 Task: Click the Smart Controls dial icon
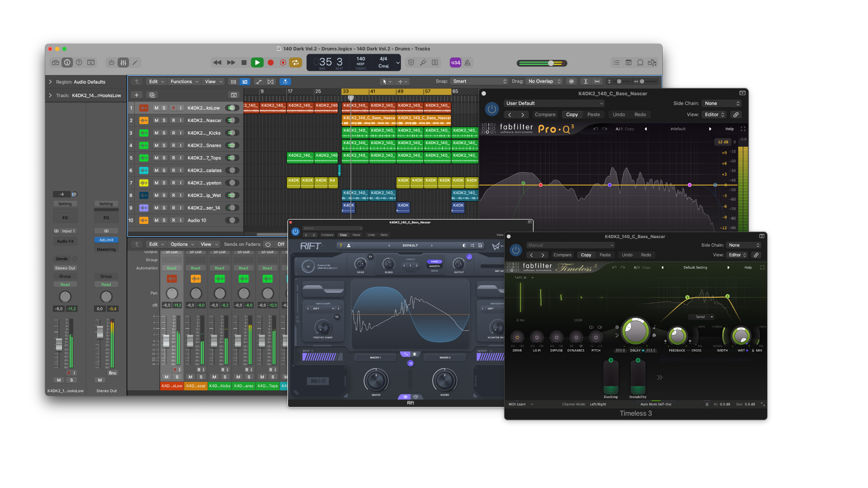pyautogui.click(x=111, y=63)
